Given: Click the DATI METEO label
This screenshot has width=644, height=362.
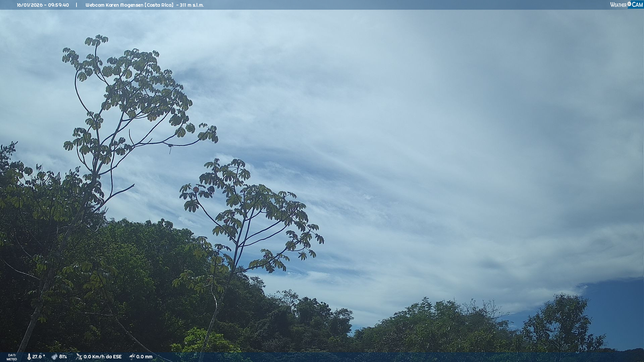Looking at the screenshot, I should point(12,357).
